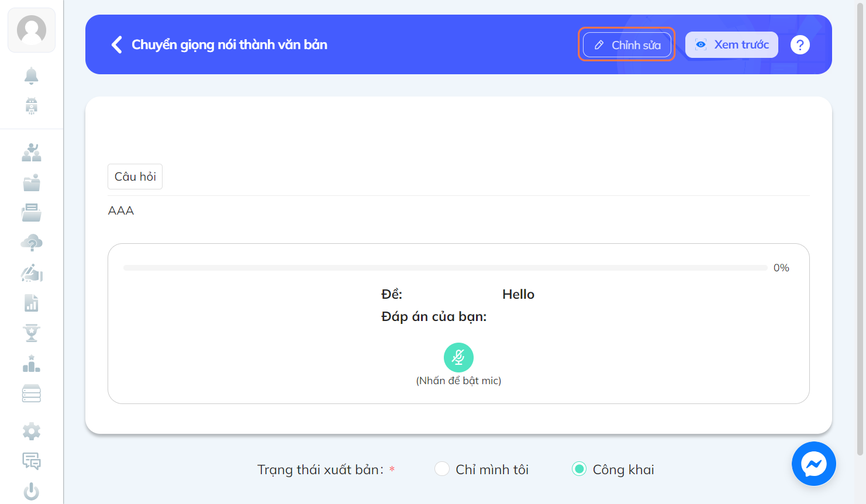The image size is (866, 504).
Task: Click the microphone button to enable mic
Action: 458,357
